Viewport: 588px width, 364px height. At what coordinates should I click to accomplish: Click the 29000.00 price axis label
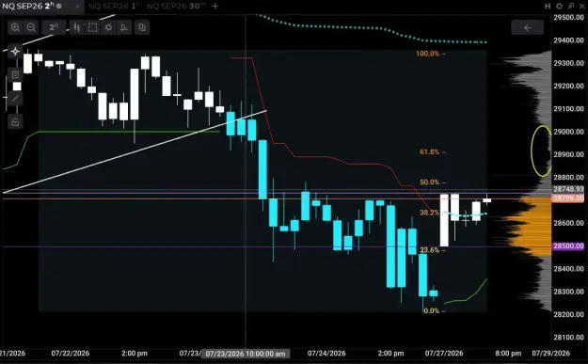(x=568, y=132)
